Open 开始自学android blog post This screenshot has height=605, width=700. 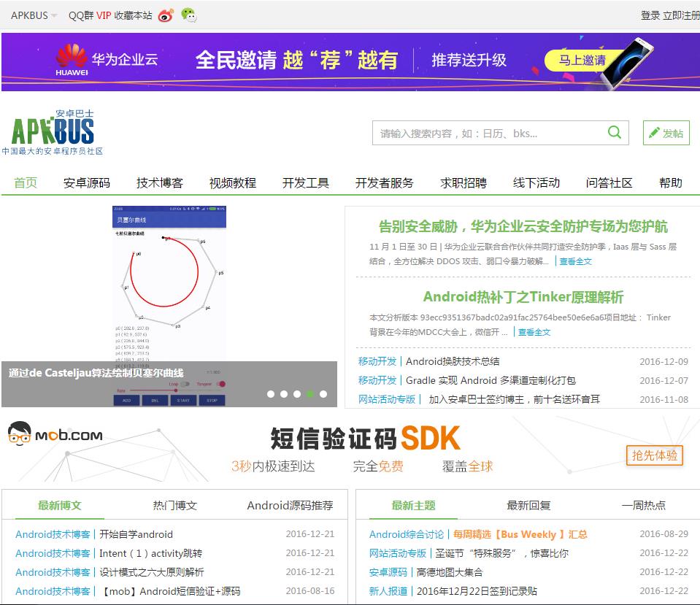[x=136, y=534]
